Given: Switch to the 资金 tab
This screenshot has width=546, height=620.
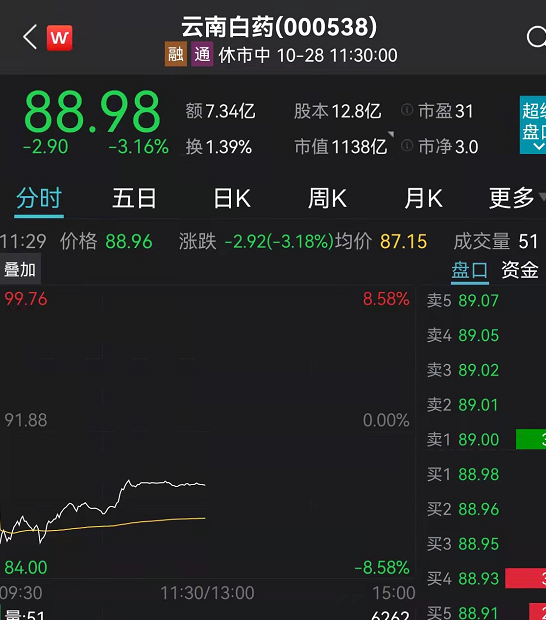Looking at the screenshot, I should (520, 270).
